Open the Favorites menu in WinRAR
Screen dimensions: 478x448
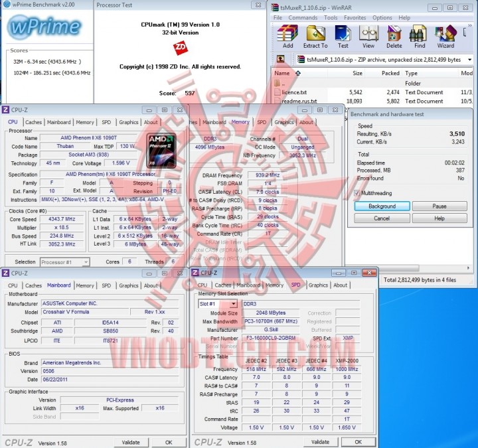(355, 18)
